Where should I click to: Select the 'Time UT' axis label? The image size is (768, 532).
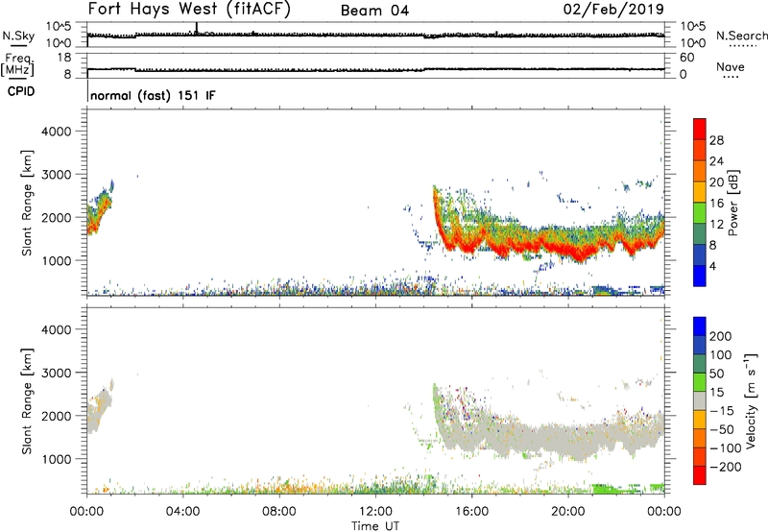pyautogui.click(x=375, y=526)
